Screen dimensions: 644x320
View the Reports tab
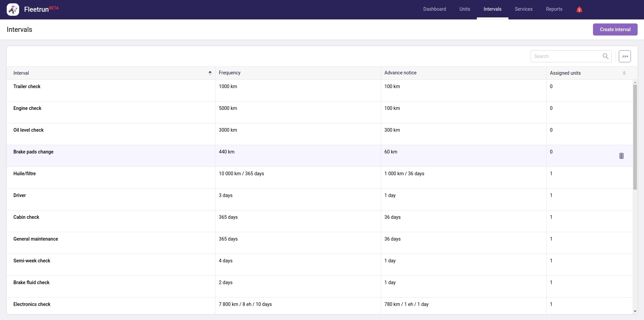(x=554, y=9)
